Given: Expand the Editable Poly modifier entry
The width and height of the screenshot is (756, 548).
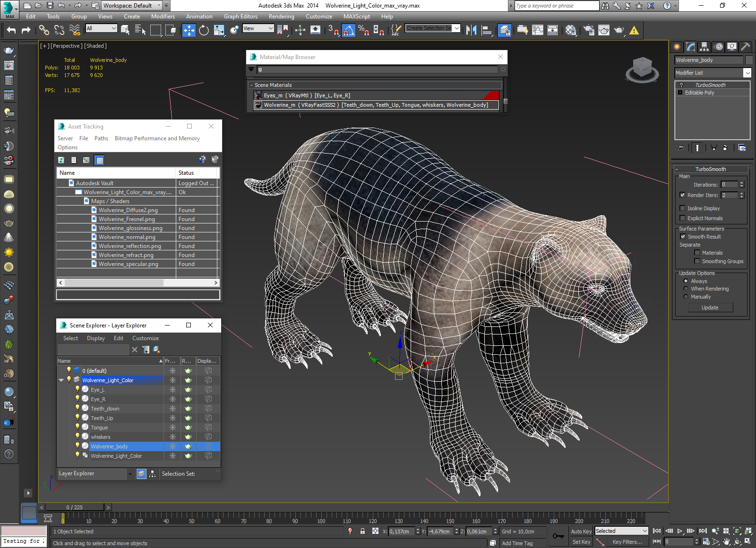Looking at the screenshot, I should 680,93.
